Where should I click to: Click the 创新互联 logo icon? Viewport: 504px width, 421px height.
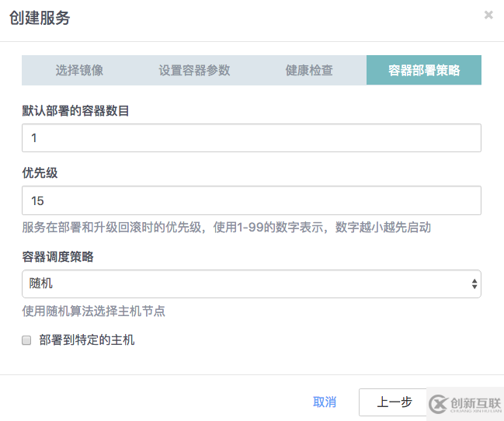(438, 403)
